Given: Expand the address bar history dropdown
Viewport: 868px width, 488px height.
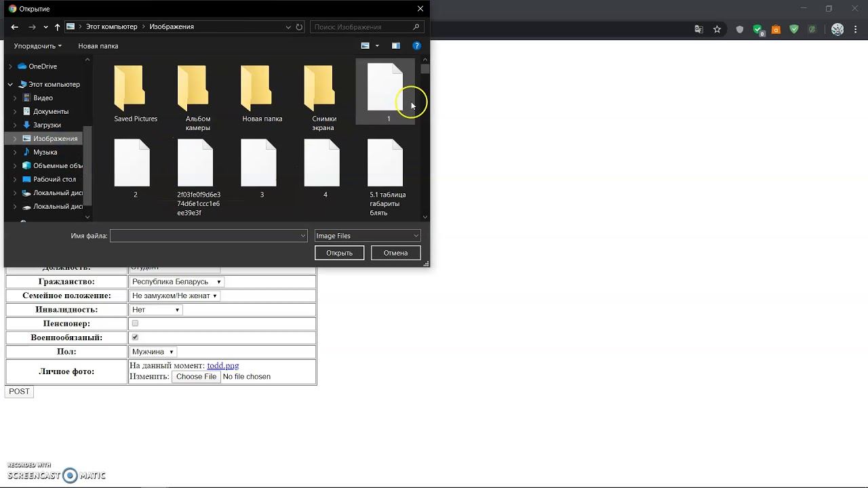Looking at the screenshot, I should click(x=288, y=27).
